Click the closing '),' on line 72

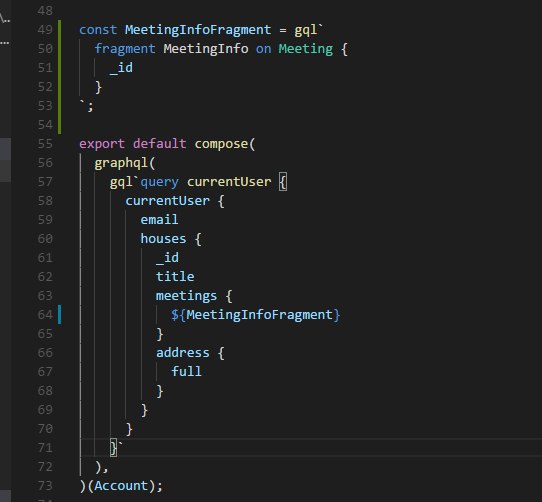click(x=102, y=468)
